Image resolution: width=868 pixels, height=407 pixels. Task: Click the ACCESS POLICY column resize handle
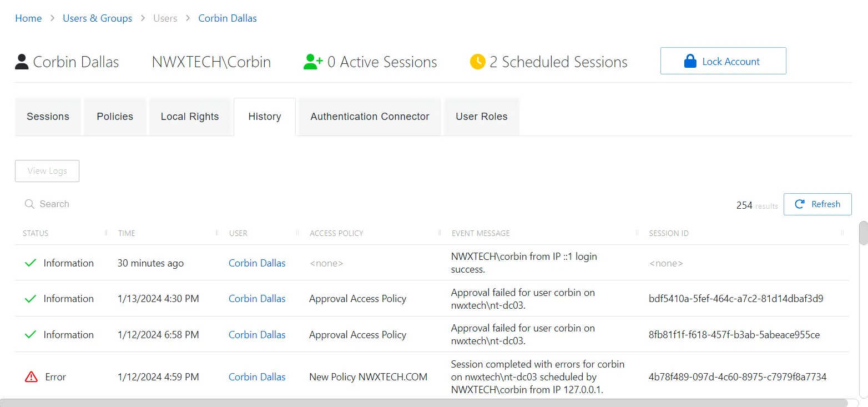point(440,233)
